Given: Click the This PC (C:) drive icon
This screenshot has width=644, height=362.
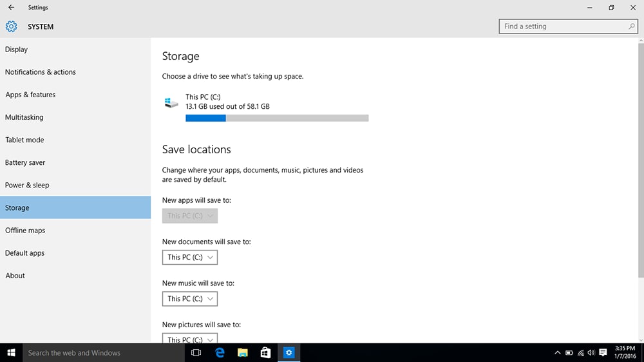Looking at the screenshot, I should (171, 102).
